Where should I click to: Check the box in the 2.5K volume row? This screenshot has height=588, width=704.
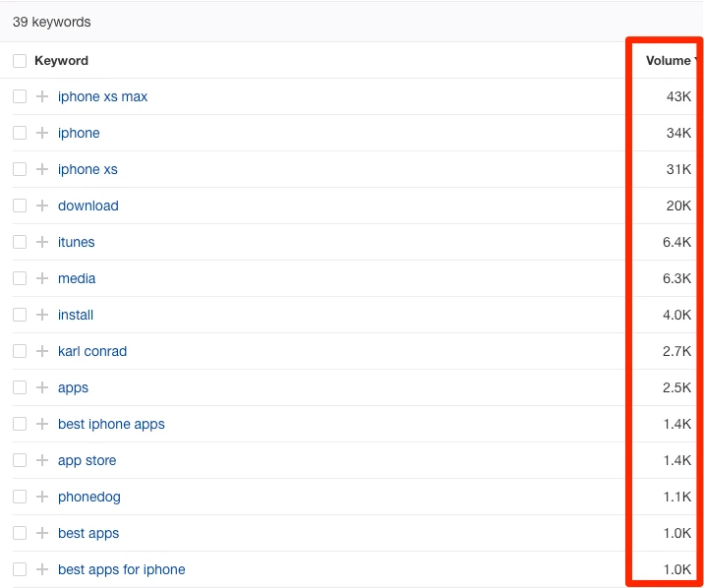(x=20, y=387)
